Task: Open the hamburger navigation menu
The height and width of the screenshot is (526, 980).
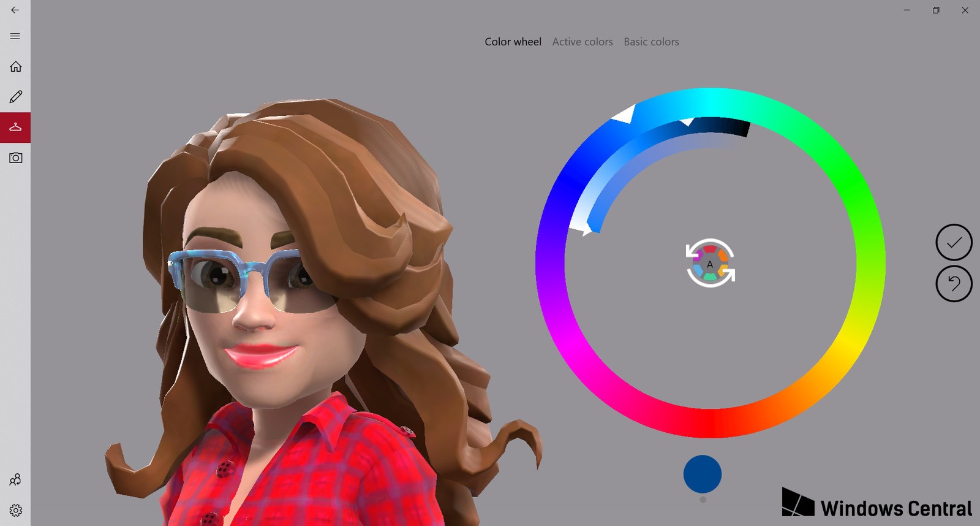Action: pos(15,36)
